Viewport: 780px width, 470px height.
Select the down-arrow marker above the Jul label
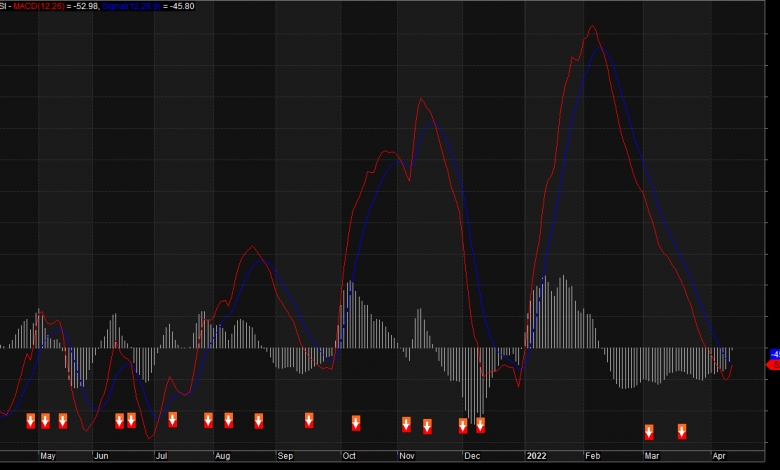click(x=173, y=419)
